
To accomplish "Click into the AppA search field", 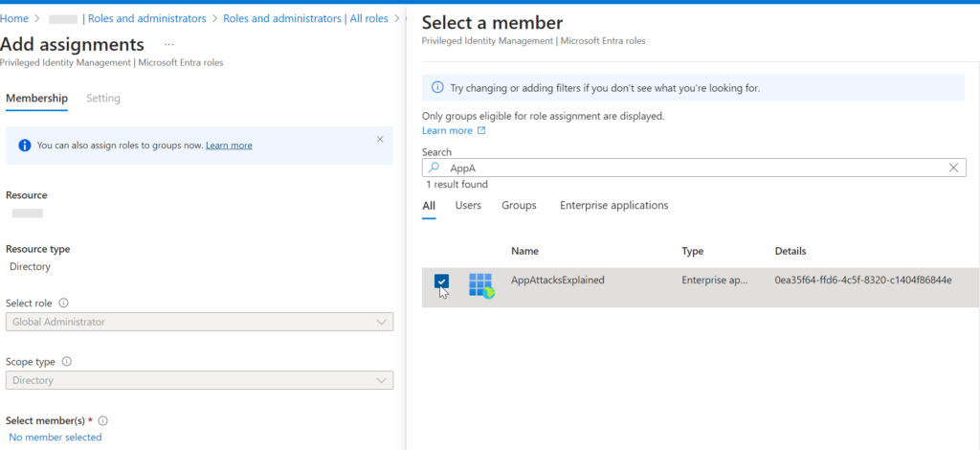I will [689, 168].
